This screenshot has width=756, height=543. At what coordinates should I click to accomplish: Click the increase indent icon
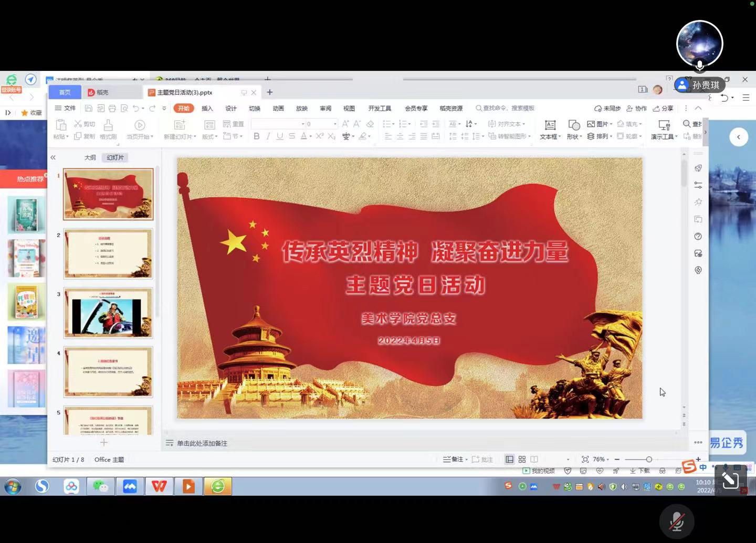[436, 124]
